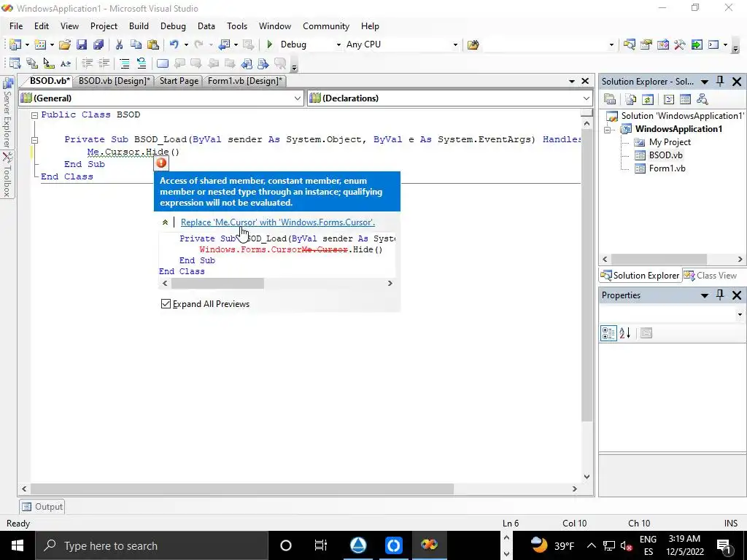Open the active files list dropdown arrow
Image resolution: width=747 pixels, height=560 pixels.
tap(572, 82)
